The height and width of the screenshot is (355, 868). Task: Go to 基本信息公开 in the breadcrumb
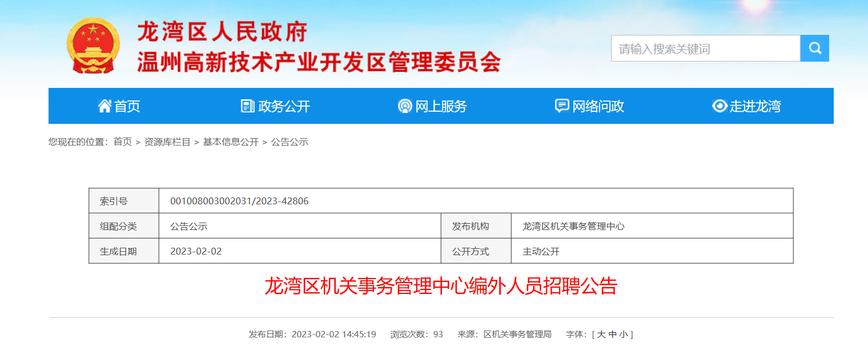point(231,142)
